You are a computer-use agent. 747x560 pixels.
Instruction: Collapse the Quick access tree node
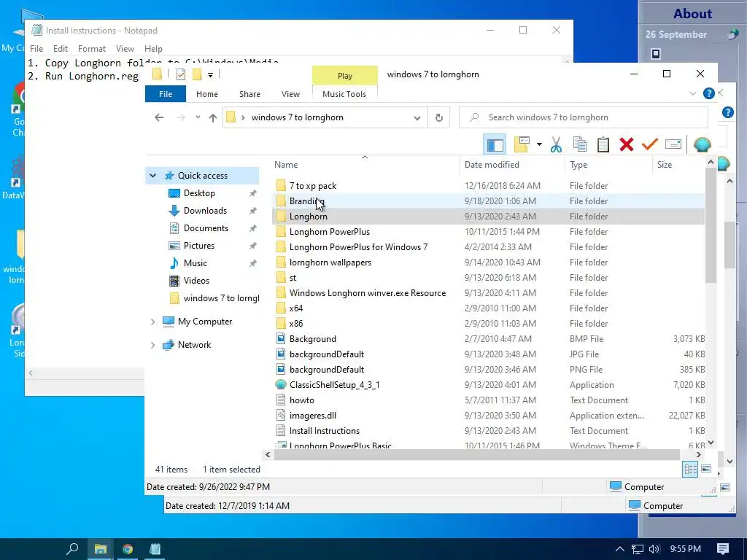click(x=153, y=176)
